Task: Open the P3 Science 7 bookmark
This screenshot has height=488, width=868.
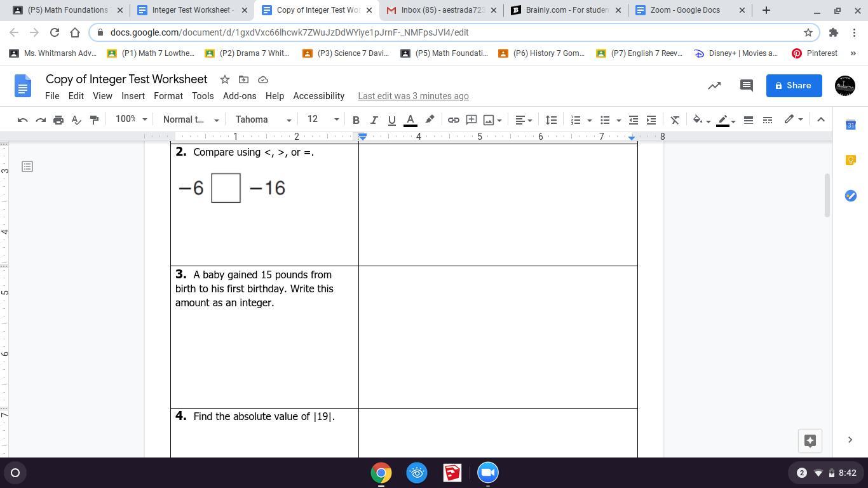Action: 346,53
